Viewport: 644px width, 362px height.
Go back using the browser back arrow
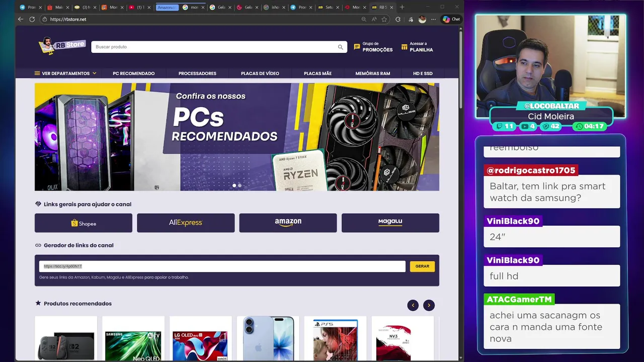[21, 19]
